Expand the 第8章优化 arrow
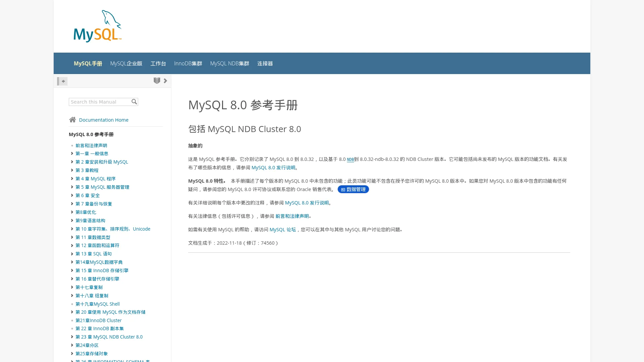Screen dimensions: 644x362 coord(72,212)
